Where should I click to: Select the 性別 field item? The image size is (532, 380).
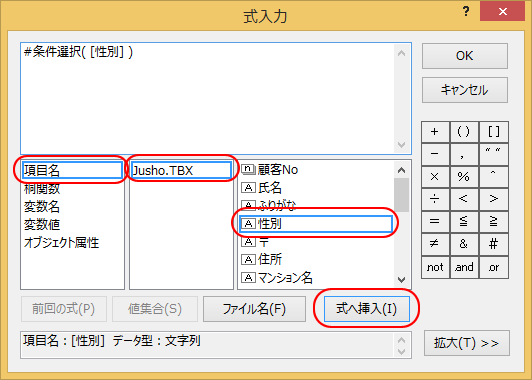point(316,224)
